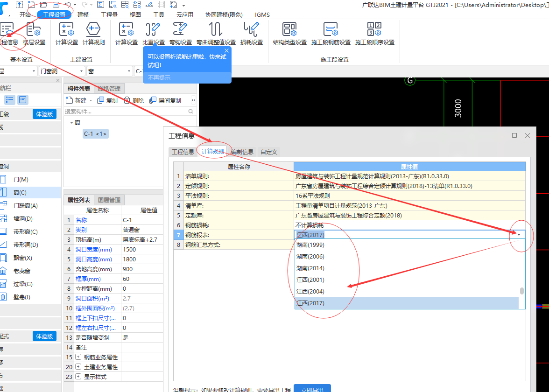
Task: Click 不再提示 in tooltip popup
Action: tap(159, 77)
